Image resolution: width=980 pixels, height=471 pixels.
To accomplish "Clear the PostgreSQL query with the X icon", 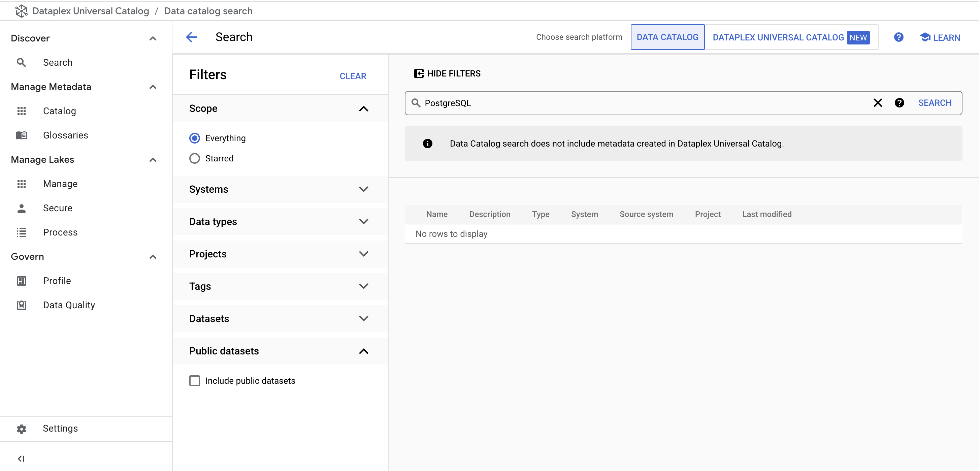I will [x=878, y=103].
